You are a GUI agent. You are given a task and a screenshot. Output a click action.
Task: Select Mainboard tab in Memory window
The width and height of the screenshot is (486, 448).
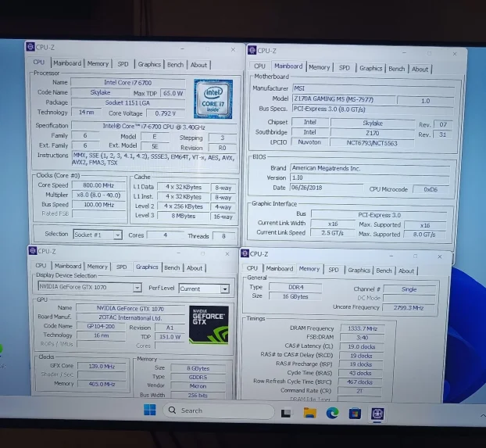coord(279,269)
